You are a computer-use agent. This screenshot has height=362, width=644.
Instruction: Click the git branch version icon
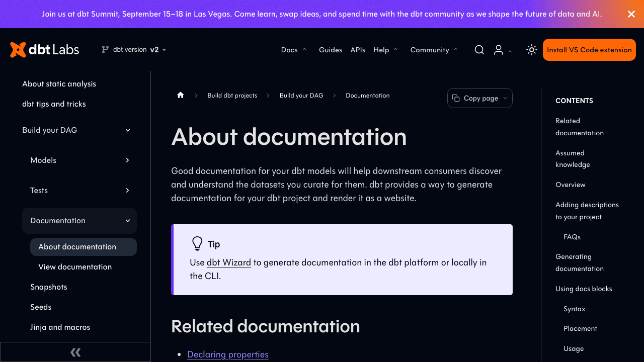click(105, 49)
